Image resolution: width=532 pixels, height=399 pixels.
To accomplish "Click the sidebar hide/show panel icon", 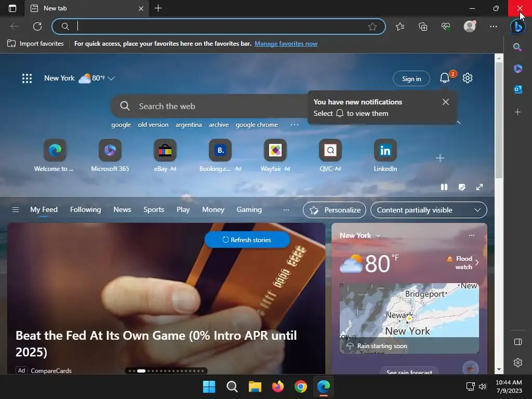I will pyautogui.click(x=518, y=342).
